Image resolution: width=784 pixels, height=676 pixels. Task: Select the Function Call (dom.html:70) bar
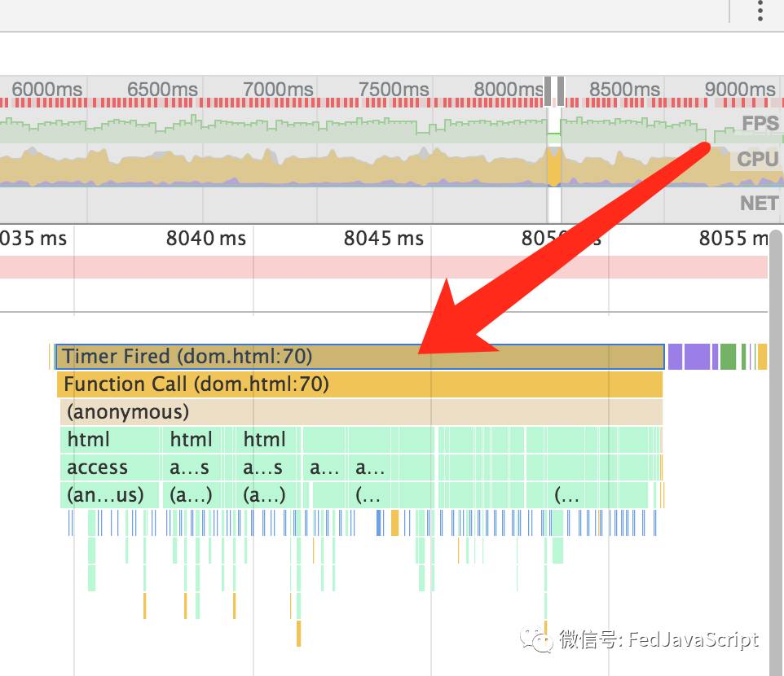(x=359, y=384)
